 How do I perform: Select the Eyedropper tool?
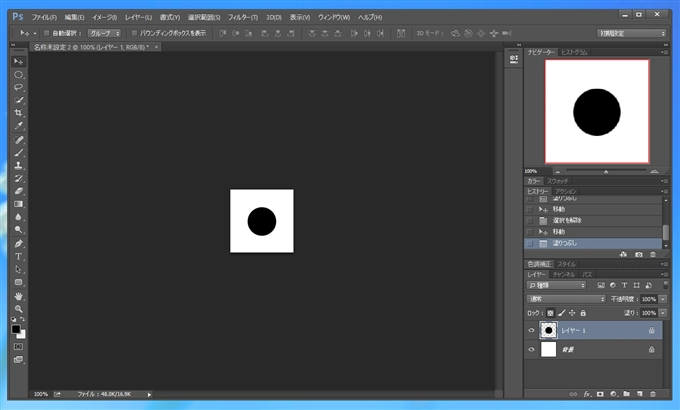coord(18,126)
